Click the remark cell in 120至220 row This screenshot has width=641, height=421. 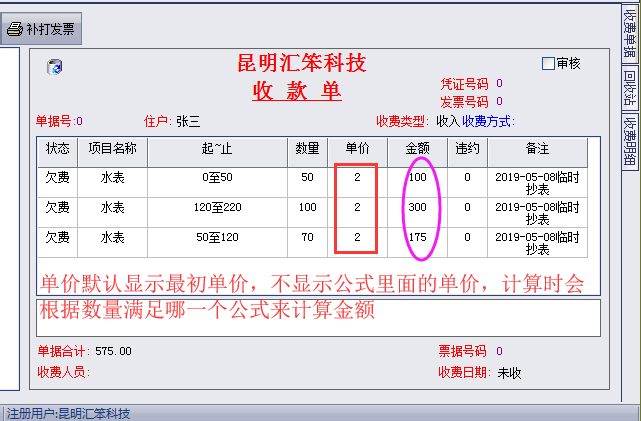tap(537, 213)
